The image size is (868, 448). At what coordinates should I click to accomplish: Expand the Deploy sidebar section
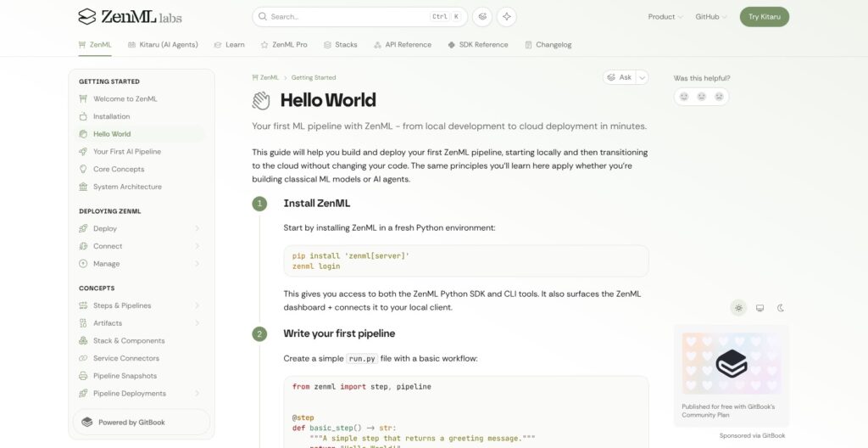197,228
